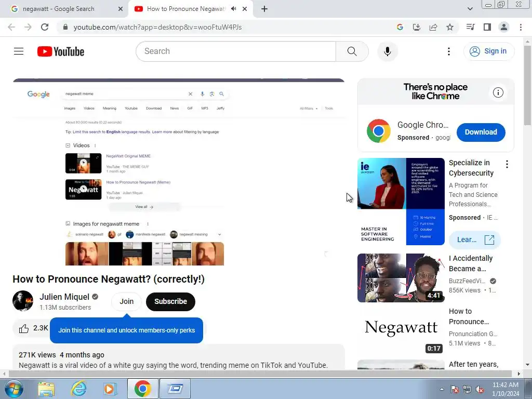Open the IE University cybersecurity ad thumbnail
532x399 pixels.
coord(401,202)
